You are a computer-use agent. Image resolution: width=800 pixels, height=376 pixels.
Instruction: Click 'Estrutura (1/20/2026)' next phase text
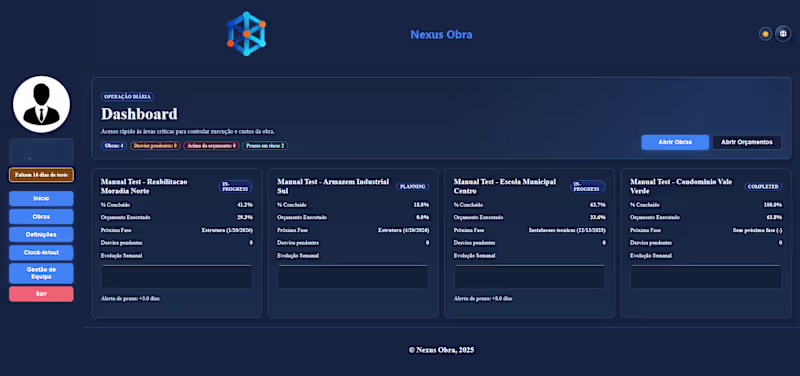pyautogui.click(x=227, y=230)
